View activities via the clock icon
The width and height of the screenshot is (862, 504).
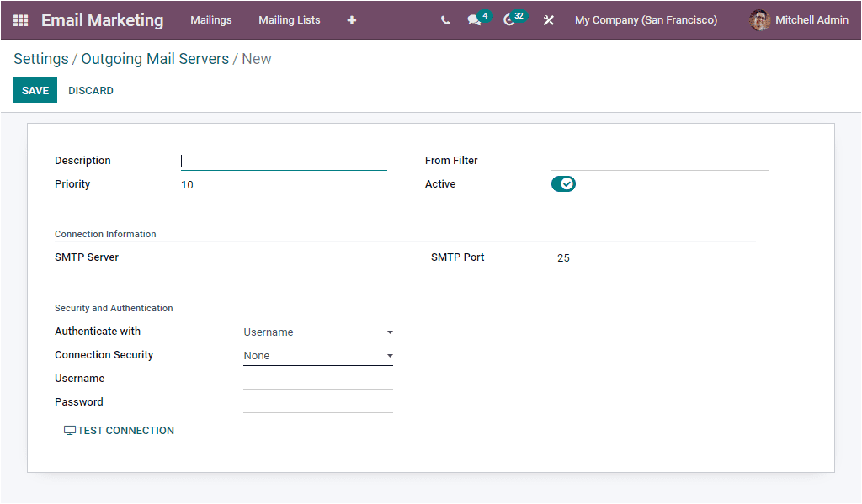(509, 20)
